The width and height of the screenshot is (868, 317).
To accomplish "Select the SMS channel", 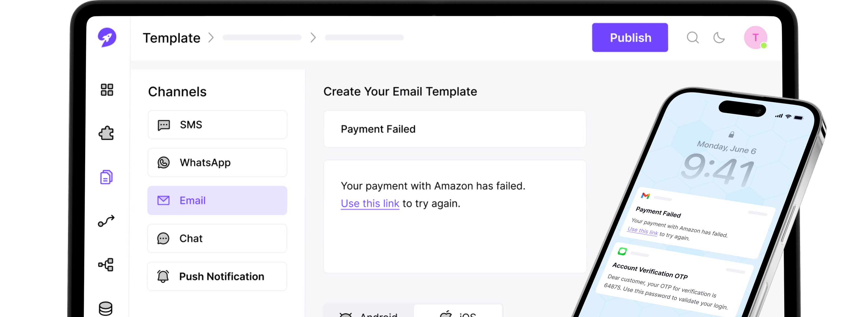I will (x=217, y=125).
